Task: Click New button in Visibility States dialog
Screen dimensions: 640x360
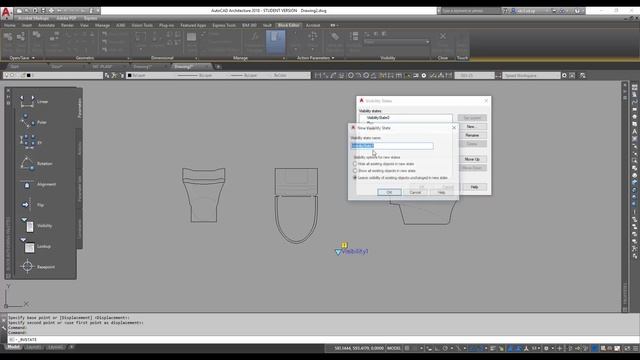Action: [472, 127]
